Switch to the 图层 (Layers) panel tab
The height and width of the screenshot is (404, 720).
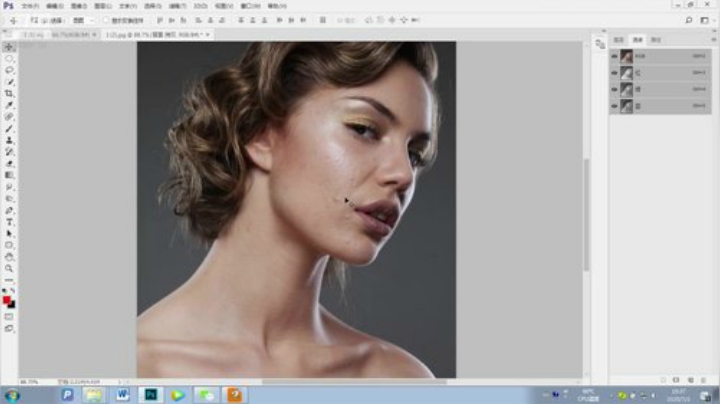(x=619, y=40)
